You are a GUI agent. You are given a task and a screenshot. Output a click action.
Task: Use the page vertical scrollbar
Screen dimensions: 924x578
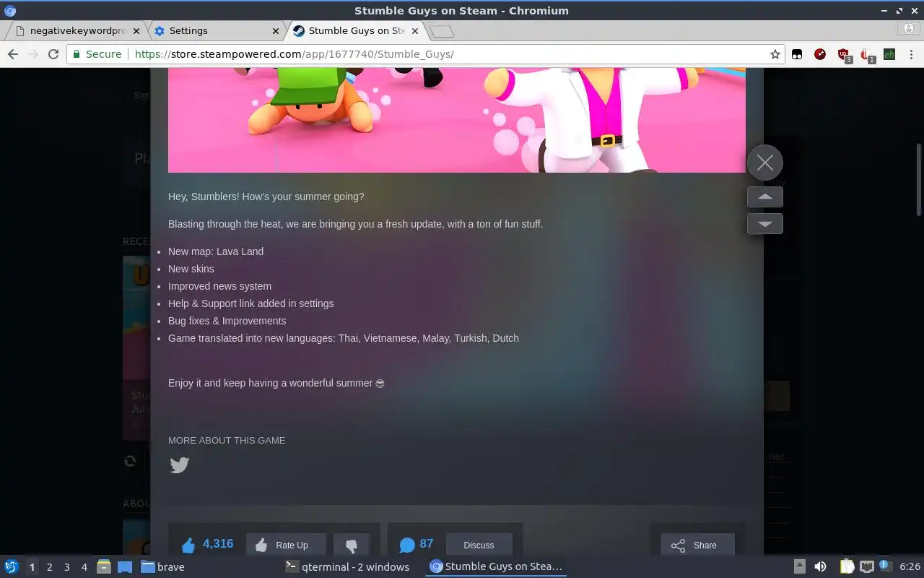(919, 180)
